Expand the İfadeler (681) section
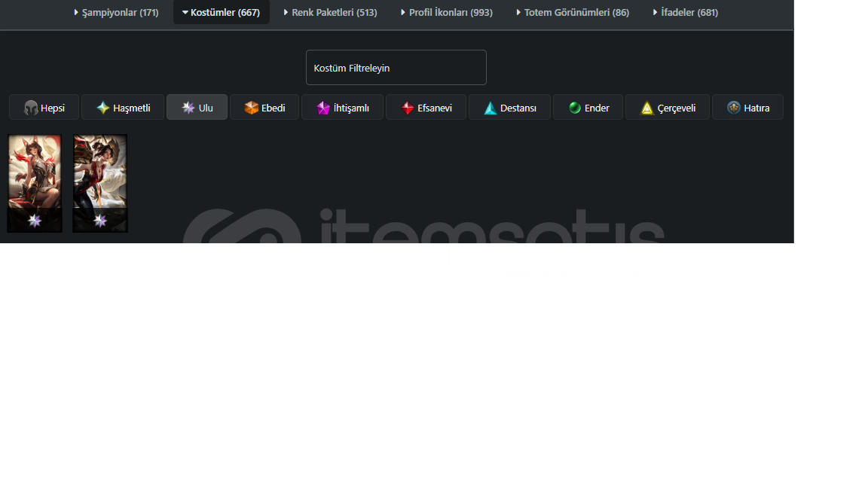Viewport: 868px width, 488px height. [686, 12]
